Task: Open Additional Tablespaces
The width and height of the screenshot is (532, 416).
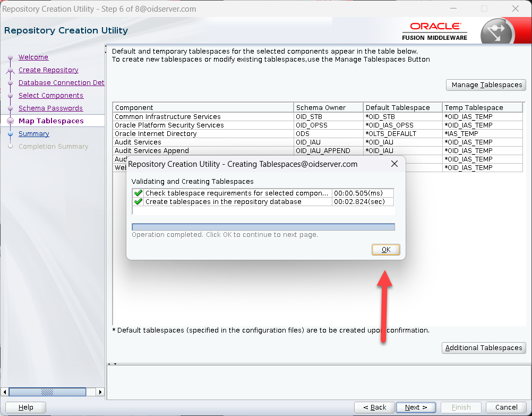Action: pyautogui.click(x=484, y=348)
